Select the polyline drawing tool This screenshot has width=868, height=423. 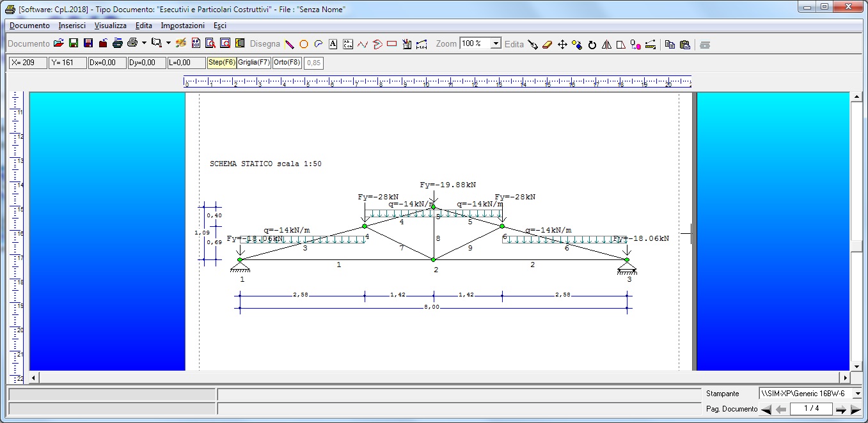pos(363,44)
